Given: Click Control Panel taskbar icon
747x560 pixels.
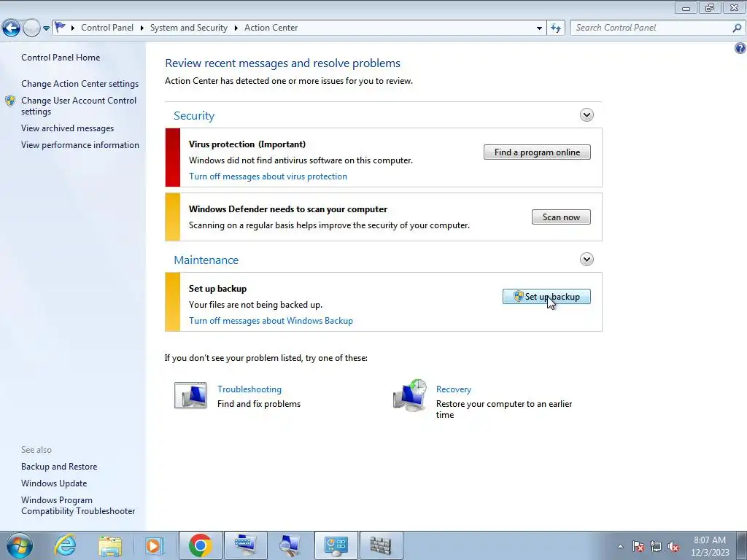Looking at the screenshot, I should [336, 545].
